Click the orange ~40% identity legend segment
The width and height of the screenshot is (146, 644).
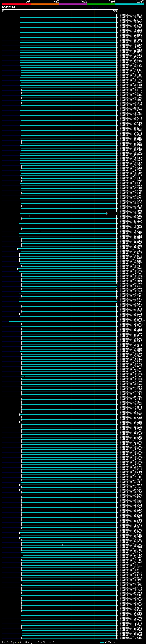[45, 4]
